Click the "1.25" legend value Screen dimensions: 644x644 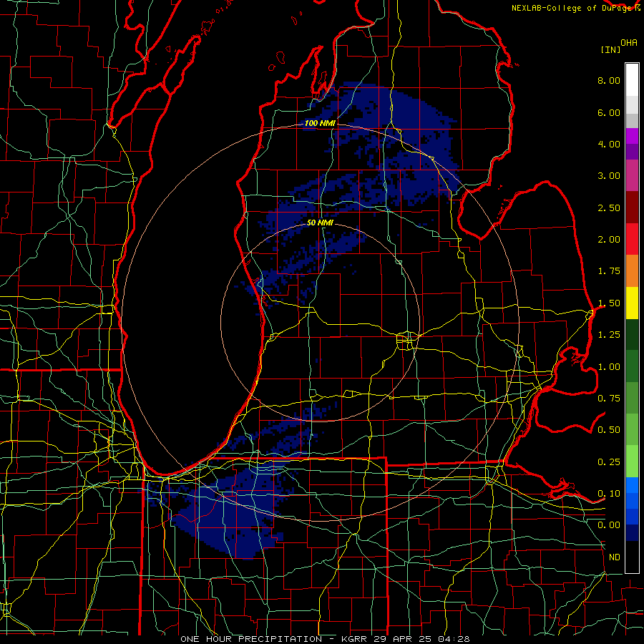coord(609,335)
